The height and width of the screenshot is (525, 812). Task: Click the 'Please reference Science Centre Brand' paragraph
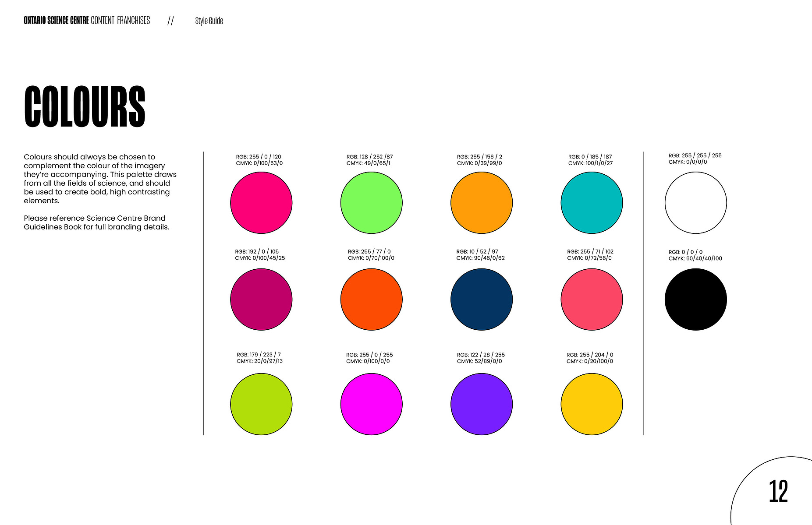[97, 222]
